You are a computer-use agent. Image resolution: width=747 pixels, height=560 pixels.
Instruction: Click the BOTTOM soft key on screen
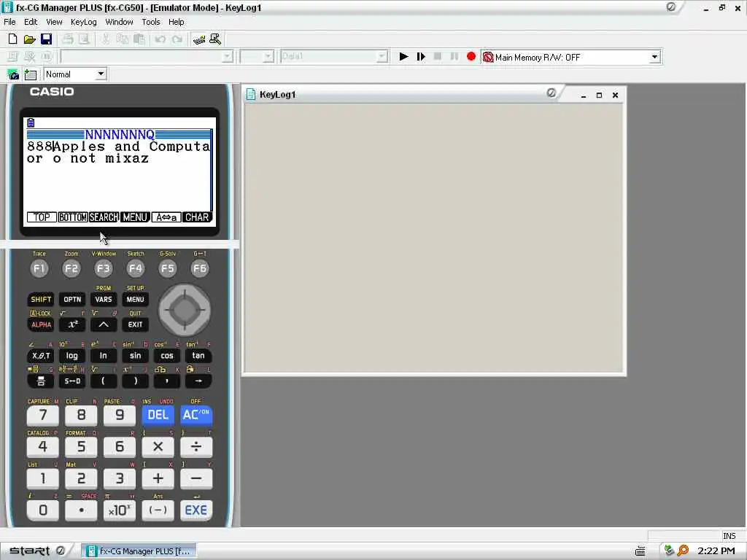tap(72, 217)
